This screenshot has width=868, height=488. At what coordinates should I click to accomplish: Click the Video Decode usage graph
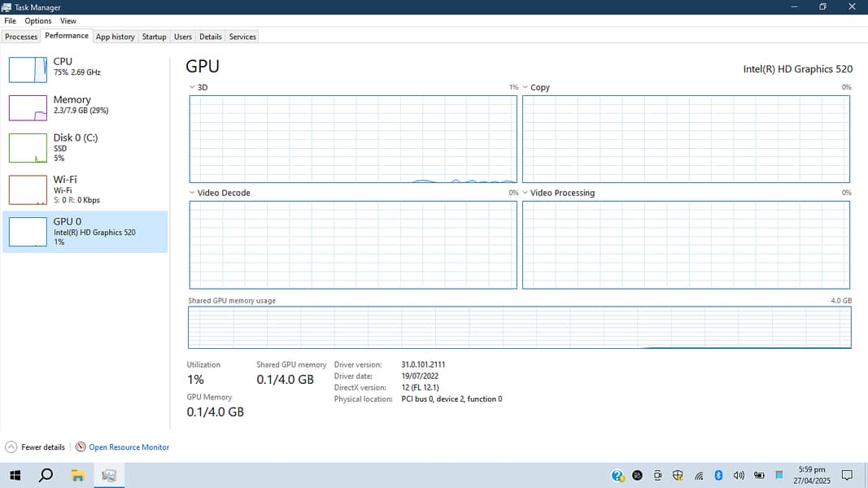tap(353, 245)
